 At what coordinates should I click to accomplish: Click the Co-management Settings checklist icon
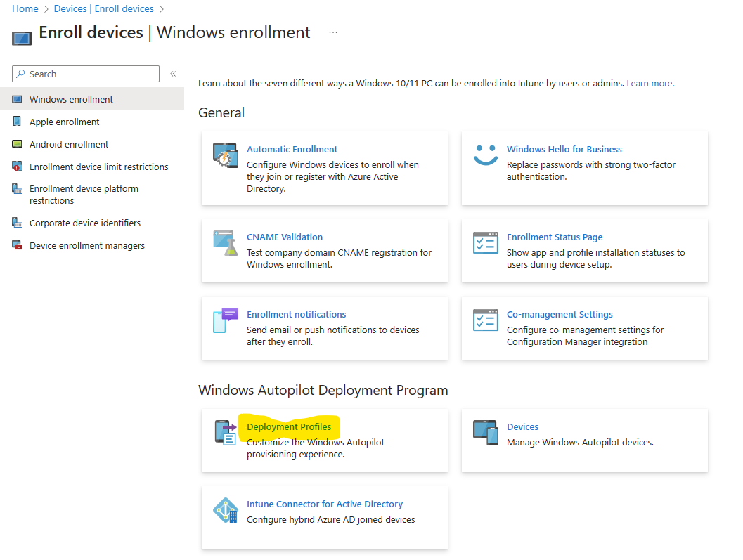click(x=486, y=320)
